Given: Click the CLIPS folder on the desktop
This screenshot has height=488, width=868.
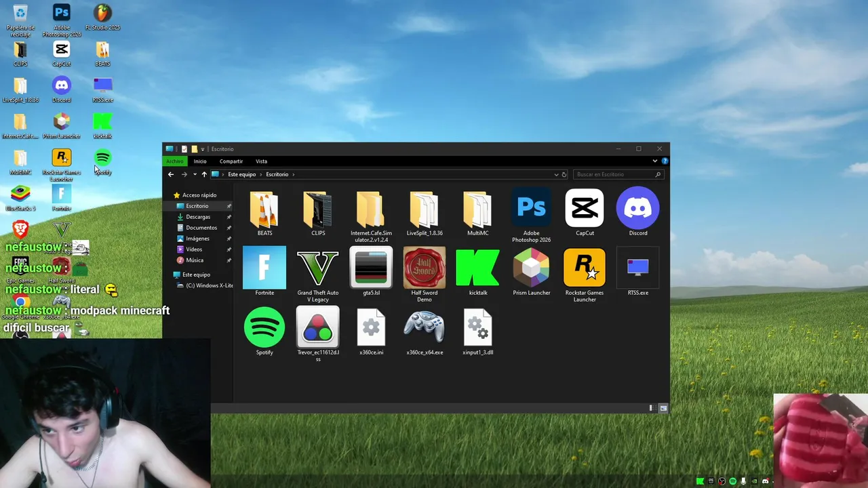Looking at the screenshot, I should click(20, 54).
